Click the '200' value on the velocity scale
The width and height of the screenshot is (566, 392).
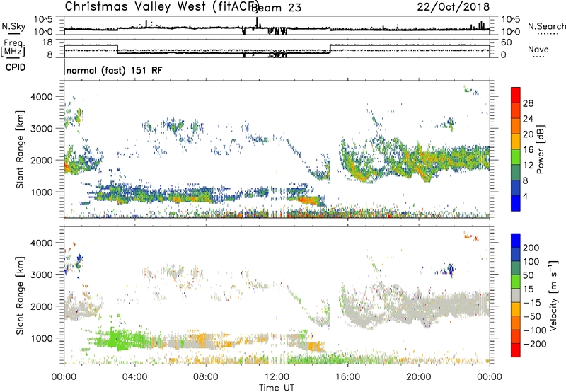(x=531, y=248)
